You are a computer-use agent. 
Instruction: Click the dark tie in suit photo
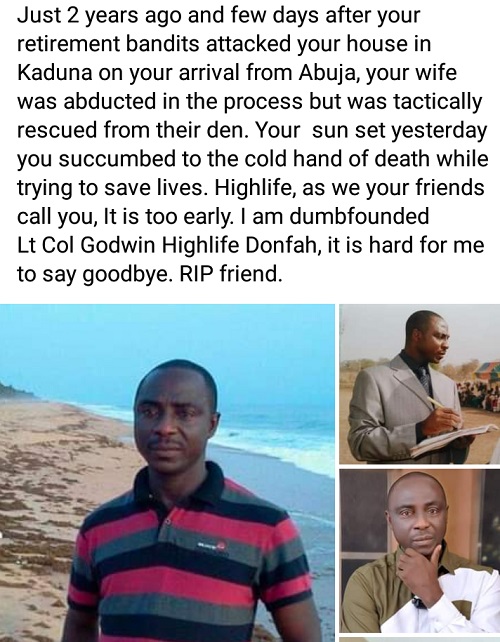(424, 379)
